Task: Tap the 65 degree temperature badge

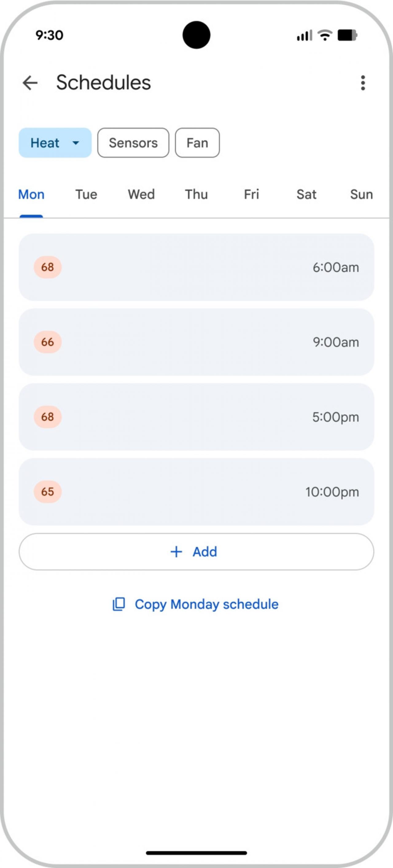Action: 48,492
